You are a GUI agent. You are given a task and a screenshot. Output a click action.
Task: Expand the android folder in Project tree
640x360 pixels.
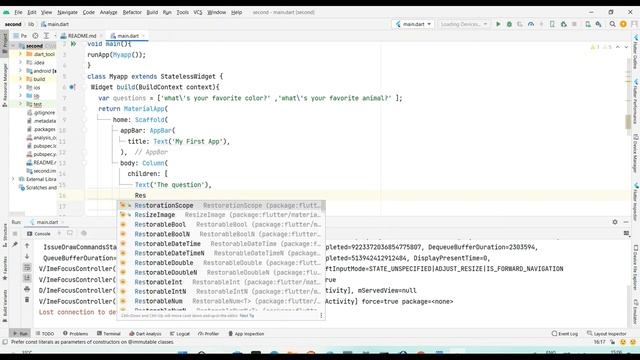click(x=20, y=71)
